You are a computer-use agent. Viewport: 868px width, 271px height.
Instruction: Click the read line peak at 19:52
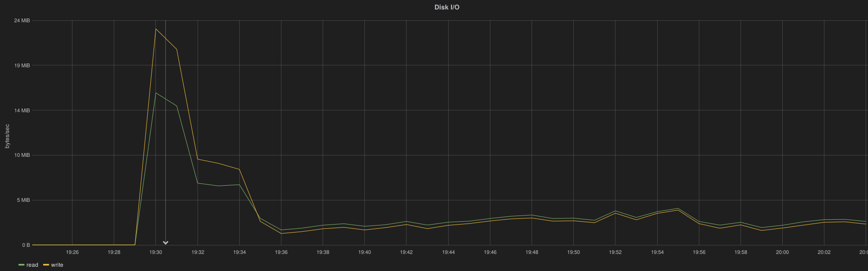pyautogui.click(x=615, y=211)
